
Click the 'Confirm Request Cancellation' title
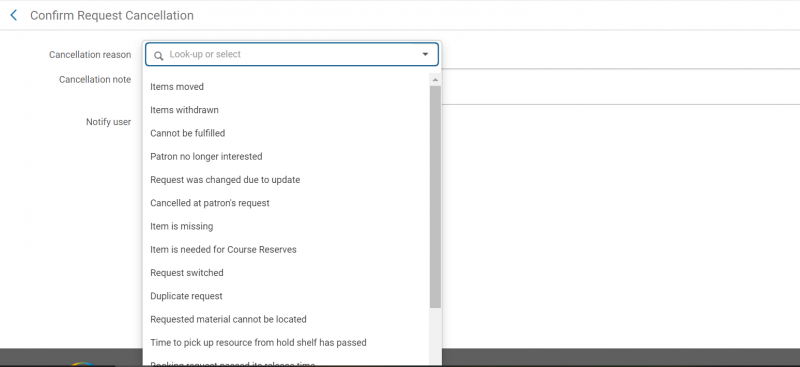coord(112,15)
